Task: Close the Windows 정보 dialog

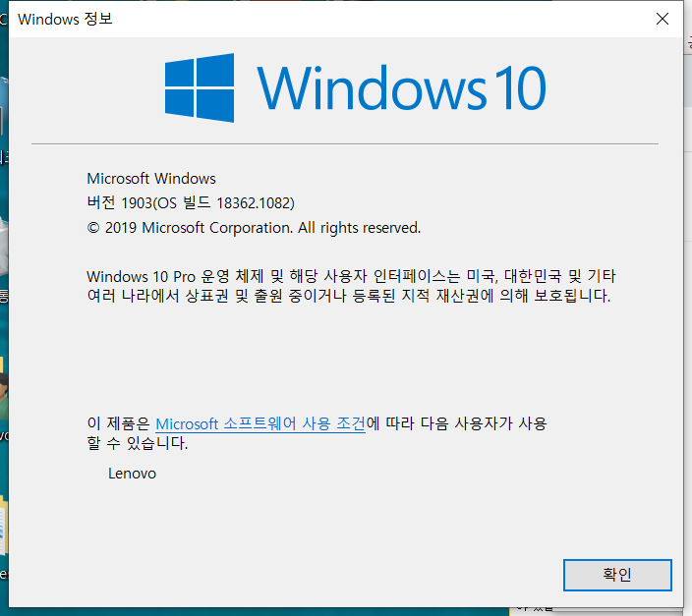Action: pos(662,19)
